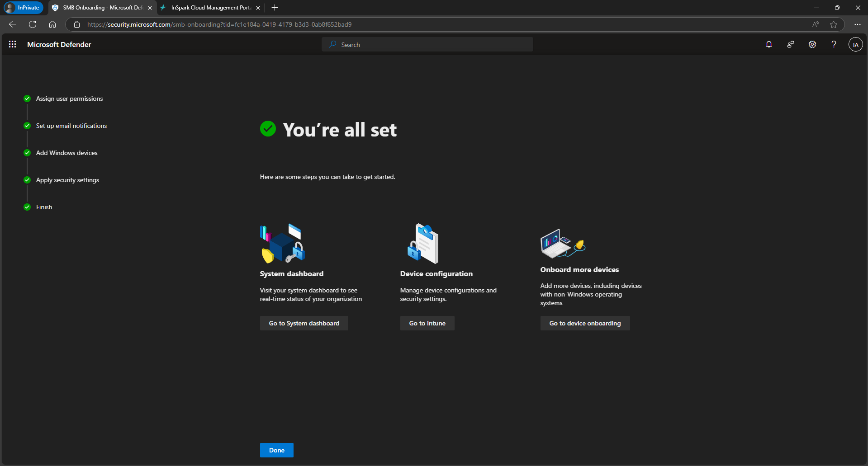
Task: Click the green check for Assign user permissions
Action: pos(27,99)
